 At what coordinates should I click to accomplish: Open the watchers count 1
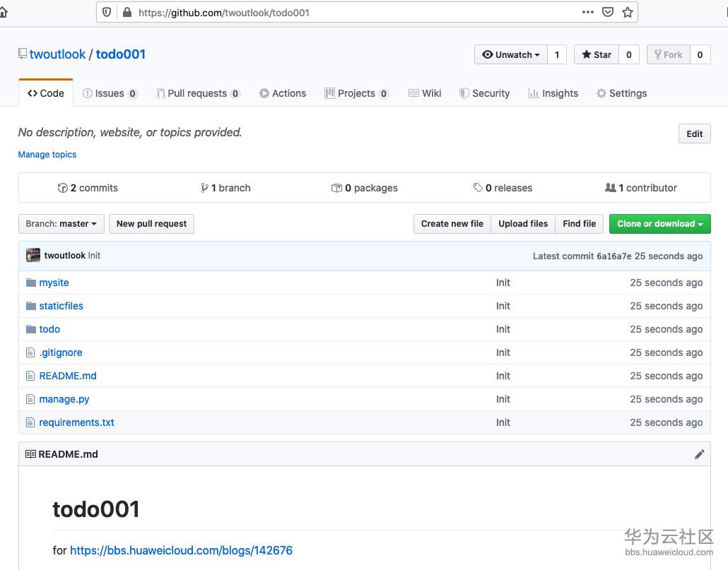click(557, 54)
